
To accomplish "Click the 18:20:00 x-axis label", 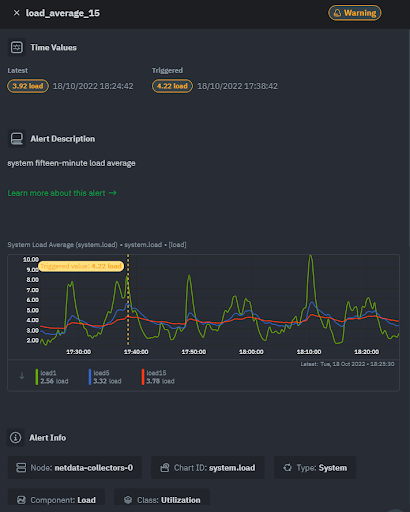I will click(x=366, y=352).
